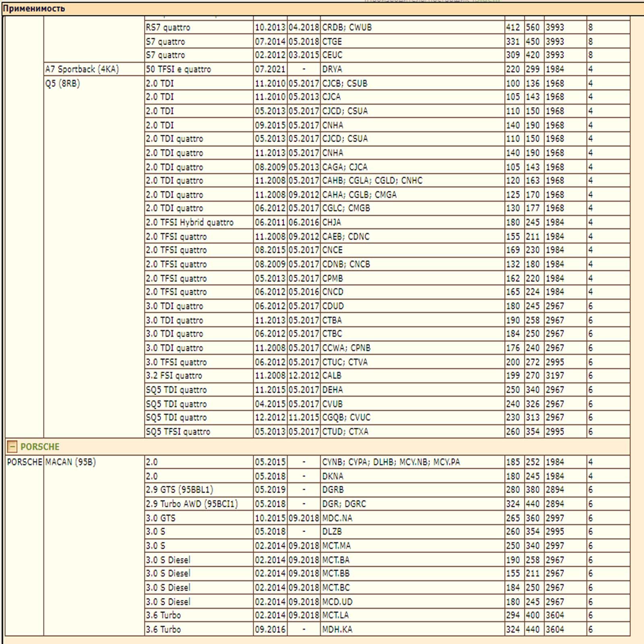Select engine code cell CALB

(332, 376)
